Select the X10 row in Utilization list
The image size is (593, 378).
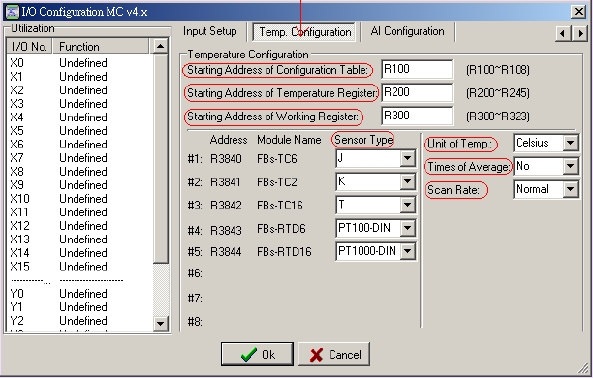pos(79,199)
